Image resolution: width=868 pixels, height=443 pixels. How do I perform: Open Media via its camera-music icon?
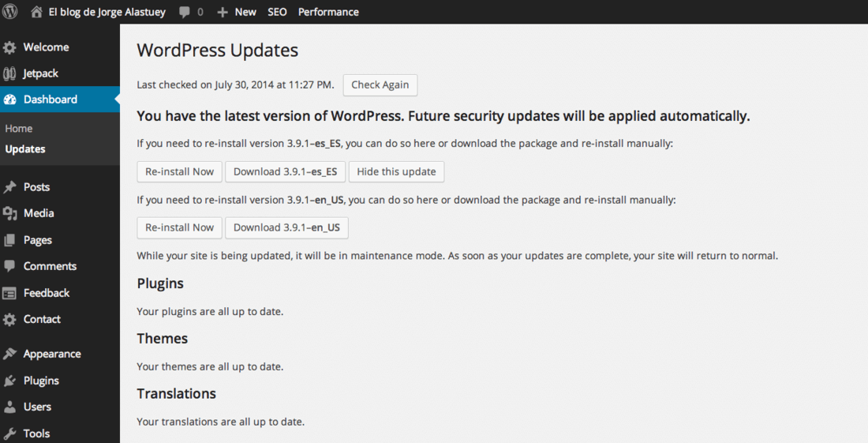pos(9,213)
